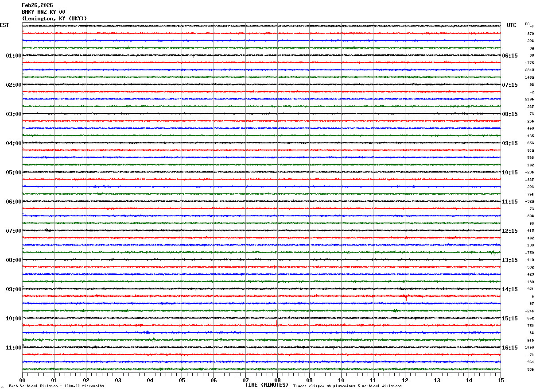536x392 pixels.
Task: Click minute 06 on the time axis
Action: point(214,380)
